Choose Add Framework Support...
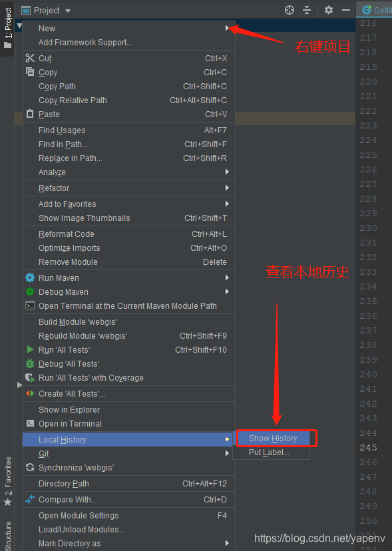This screenshot has height=551, width=392. coord(128,42)
